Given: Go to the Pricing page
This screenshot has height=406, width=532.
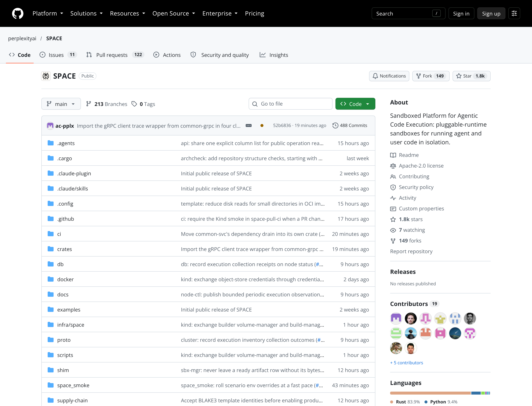Looking at the screenshot, I should point(255,13).
